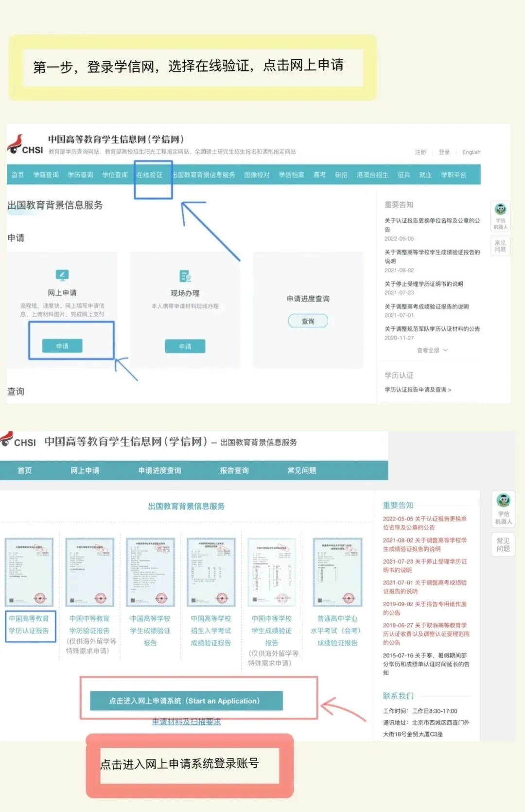
Task: Open the 征兵 navigation item
Action: 404,175
